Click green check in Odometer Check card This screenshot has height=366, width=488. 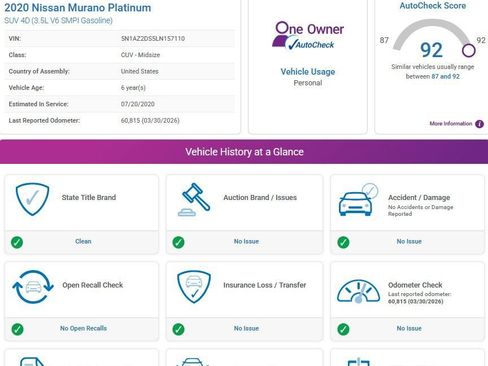[x=343, y=329]
